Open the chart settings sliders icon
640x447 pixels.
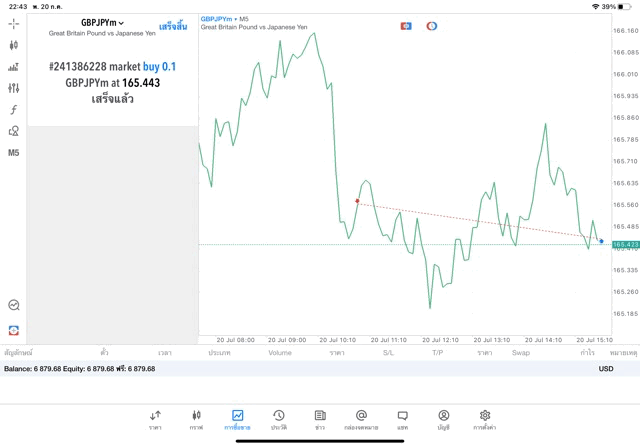click(13, 88)
